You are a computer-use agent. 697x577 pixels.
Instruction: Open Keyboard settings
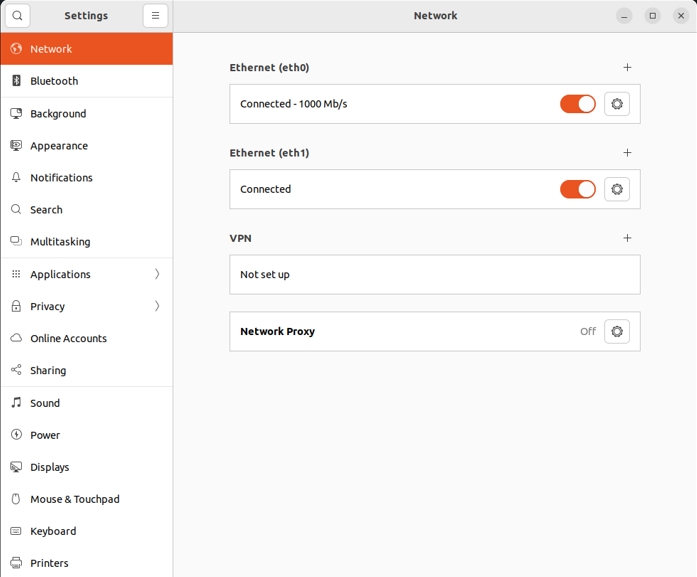(87, 531)
